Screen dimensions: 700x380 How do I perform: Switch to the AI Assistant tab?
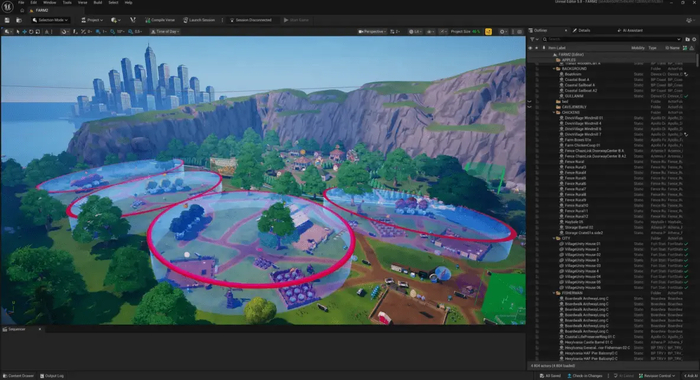click(x=630, y=30)
